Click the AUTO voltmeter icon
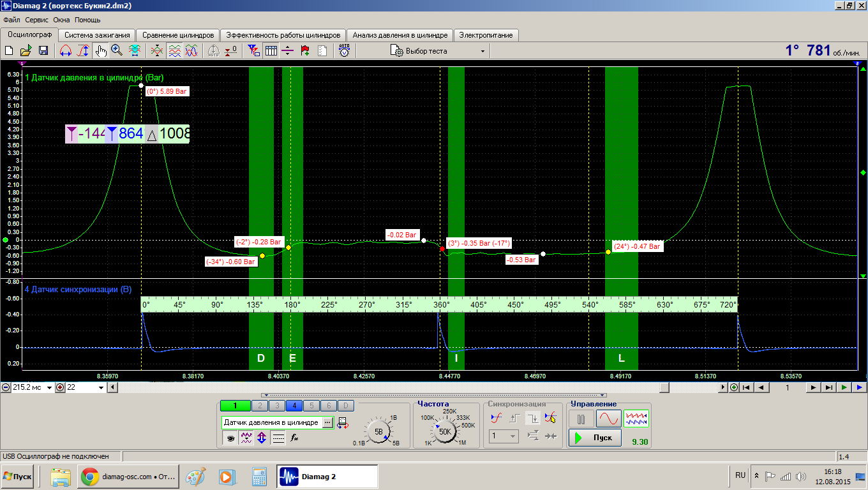Image resolution: width=868 pixels, height=490 pixels. pos(344,50)
